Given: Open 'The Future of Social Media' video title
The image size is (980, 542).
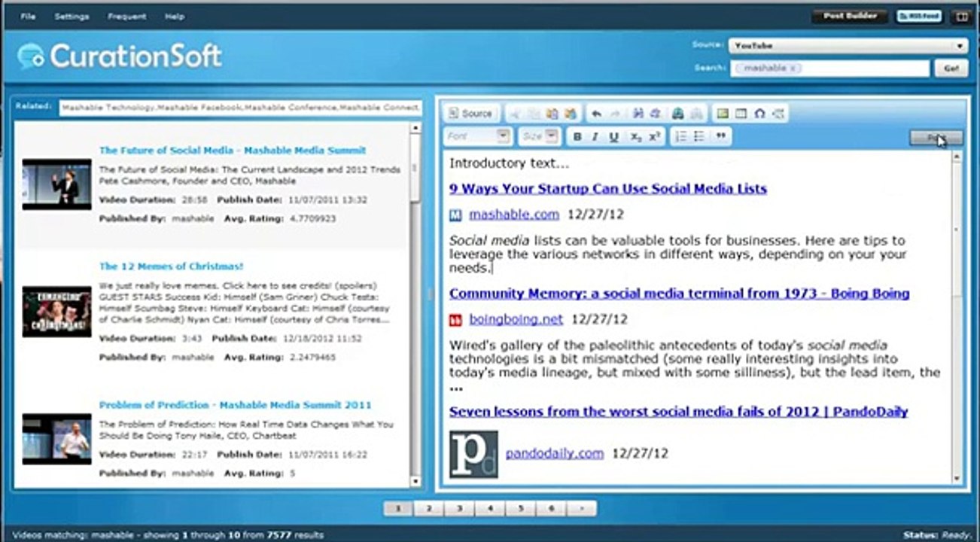Looking at the screenshot, I should [x=233, y=151].
